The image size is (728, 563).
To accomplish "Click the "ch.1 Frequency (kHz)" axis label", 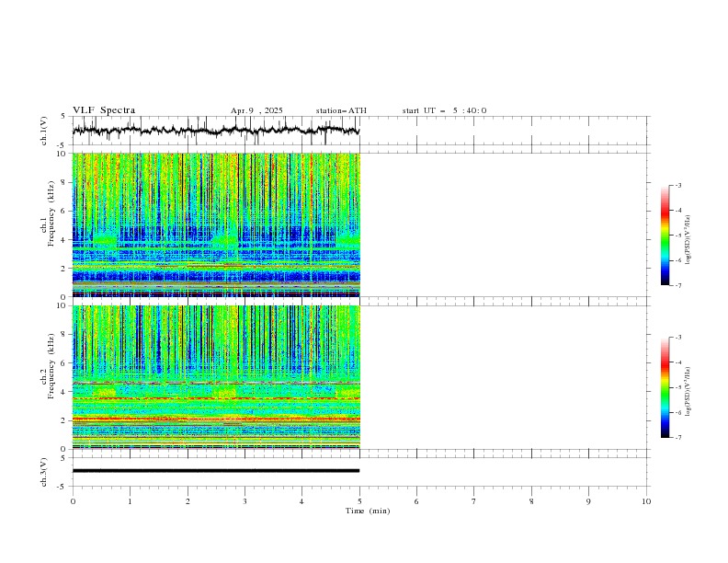I will tap(48, 213).
